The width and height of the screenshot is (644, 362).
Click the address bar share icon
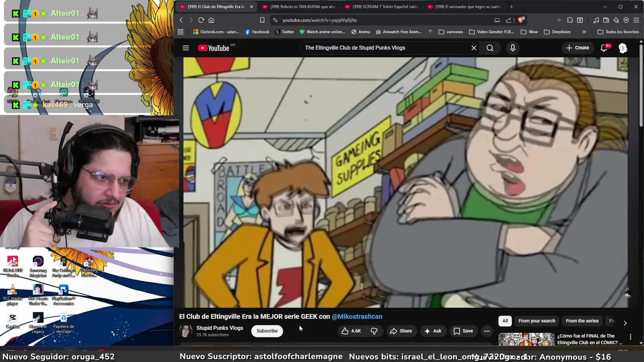508,20
